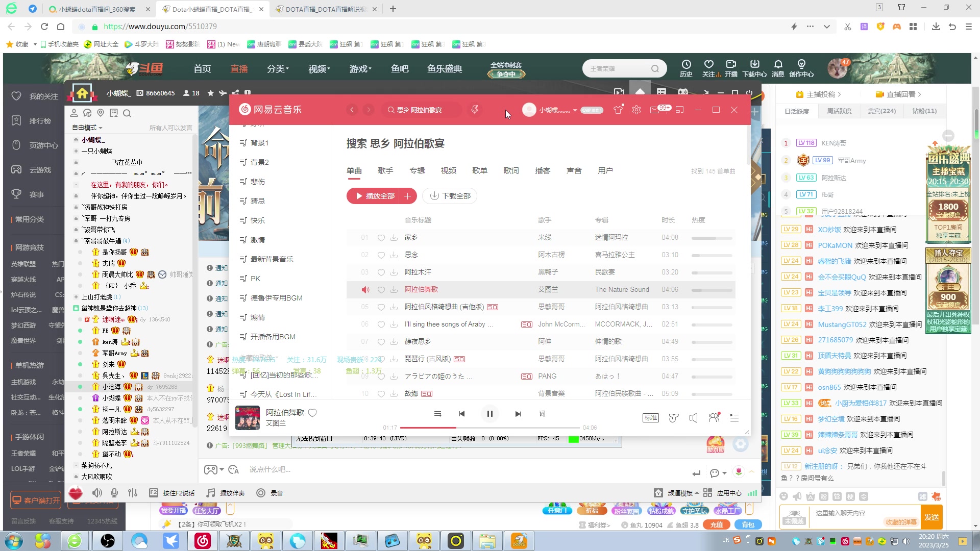Image resolution: width=980 pixels, height=551 pixels.
Task: Select 标准 audio quality button
Action: coord(651,418)
